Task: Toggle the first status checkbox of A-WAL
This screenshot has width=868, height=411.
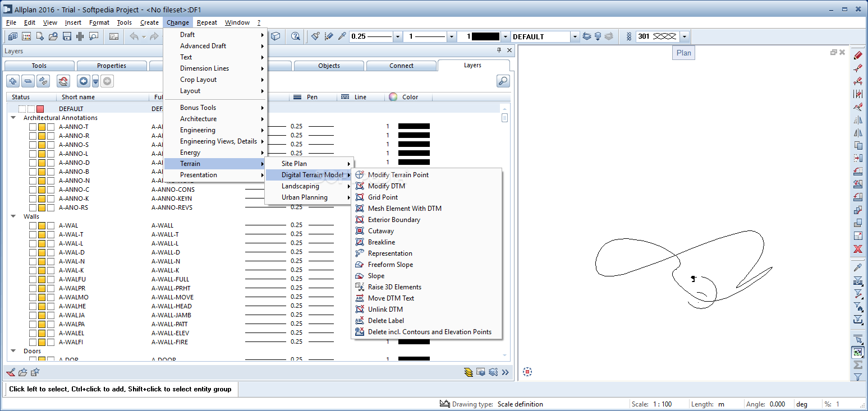Action: click(33, 225)
